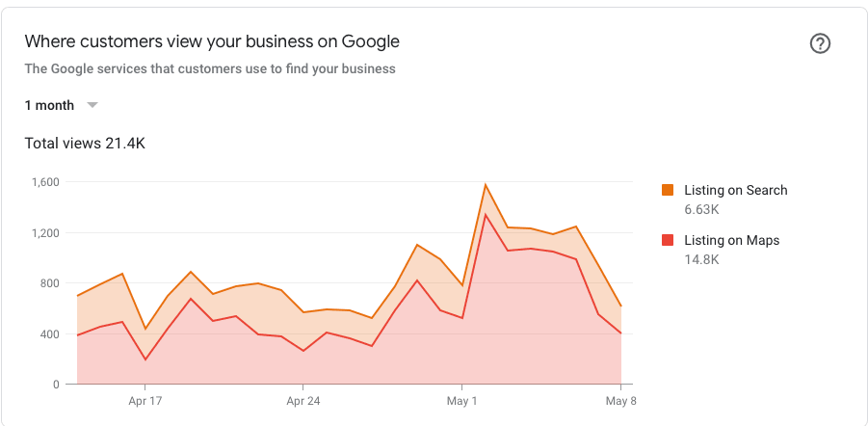The image size is (868, 426).
Task: Click the 1,200 y-axis label
Action: (x=45, y=233)
